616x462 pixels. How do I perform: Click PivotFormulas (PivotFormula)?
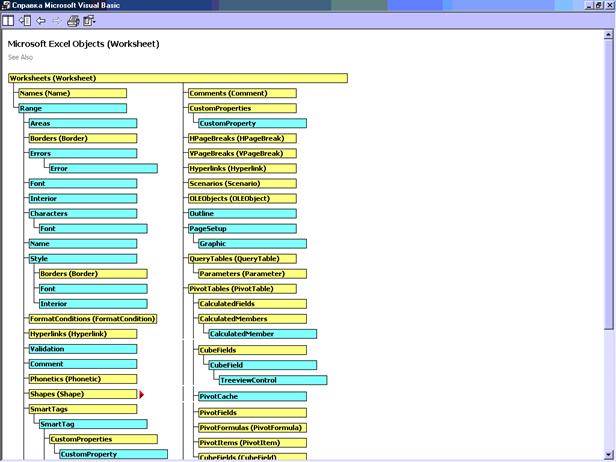click(x=253, y=427)
